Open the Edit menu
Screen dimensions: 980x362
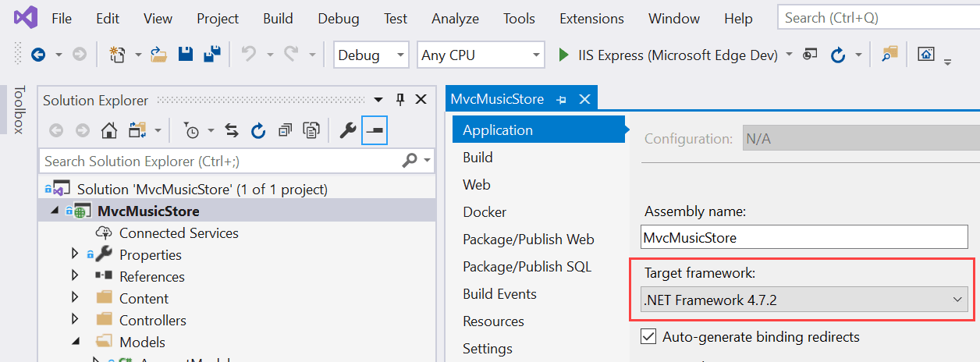tap(108, 18)
